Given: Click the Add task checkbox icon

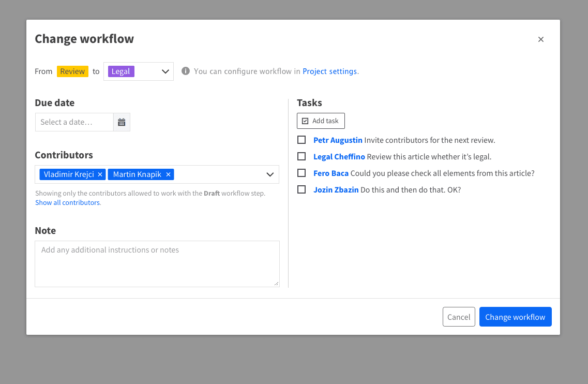Looking at the screenshot, I should pyautogui.click(x=305, y=120).
